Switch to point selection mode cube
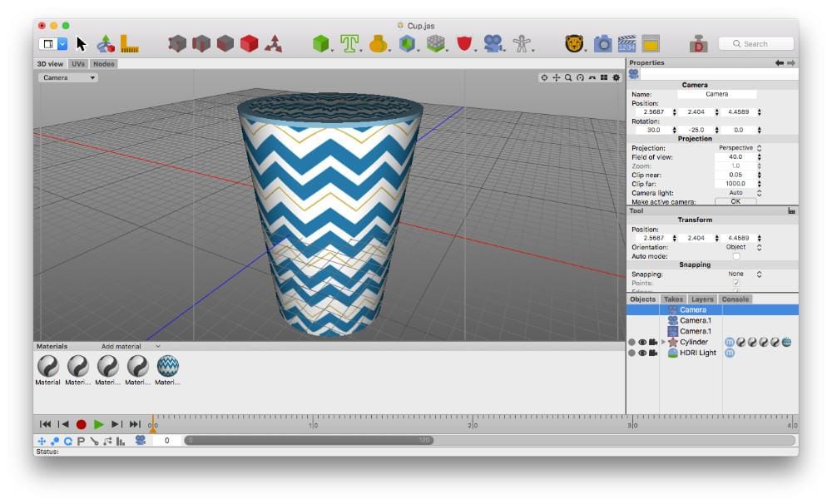 point(176,43)
